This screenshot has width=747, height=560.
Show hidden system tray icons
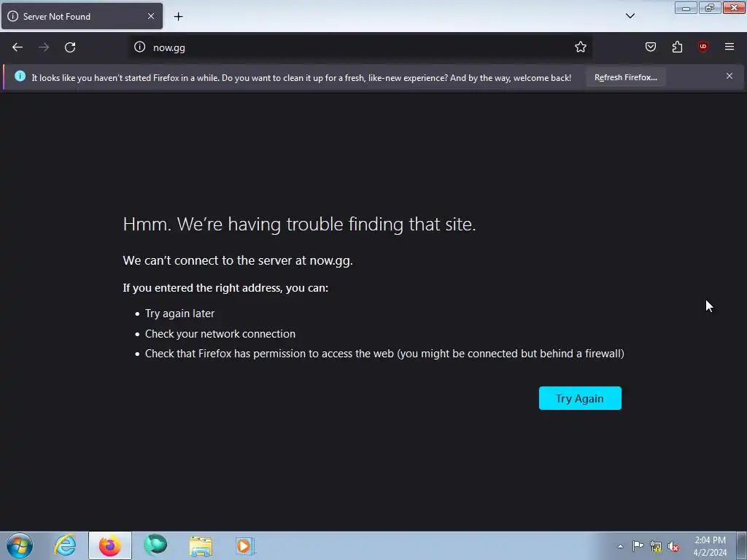620,547
